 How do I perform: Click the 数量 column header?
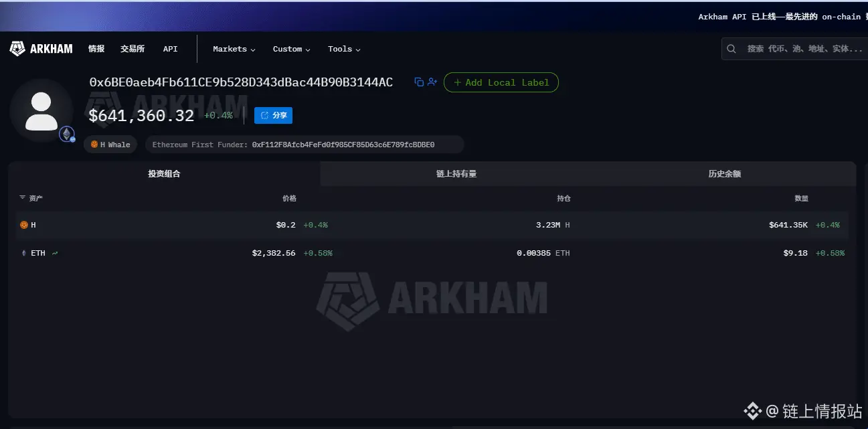[802, 198]
